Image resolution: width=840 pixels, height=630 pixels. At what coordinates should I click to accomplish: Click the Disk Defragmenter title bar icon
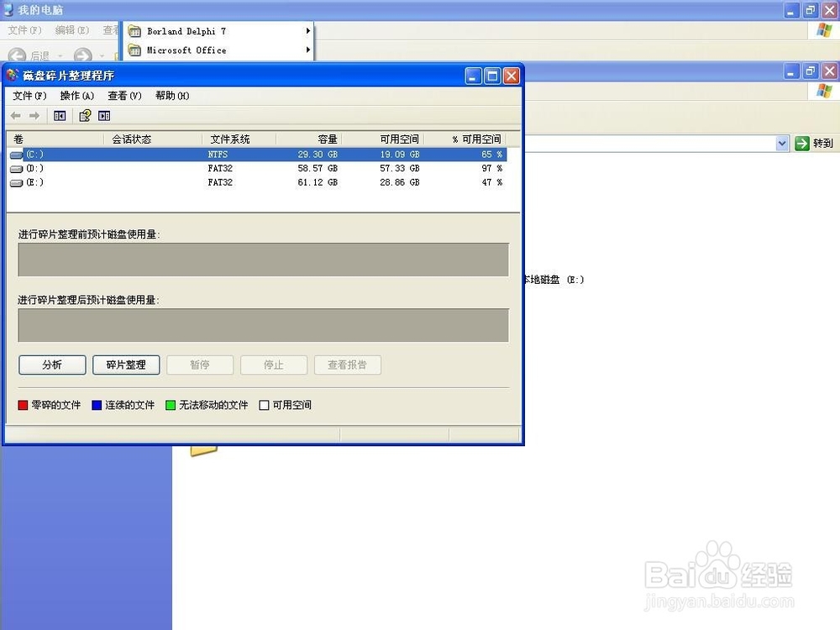coord(13,76)
